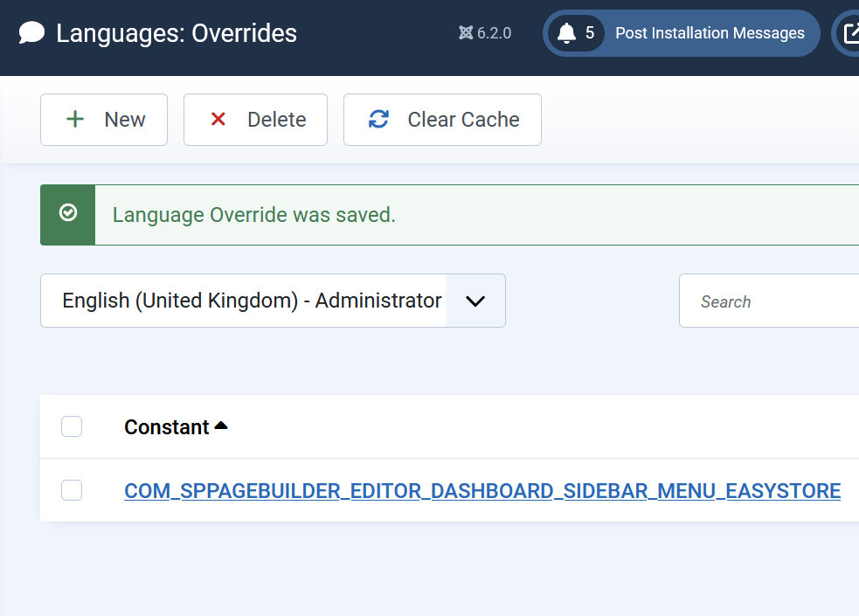Sort the table by Constant column
859x616 pixels.
(x=176, y=426)
